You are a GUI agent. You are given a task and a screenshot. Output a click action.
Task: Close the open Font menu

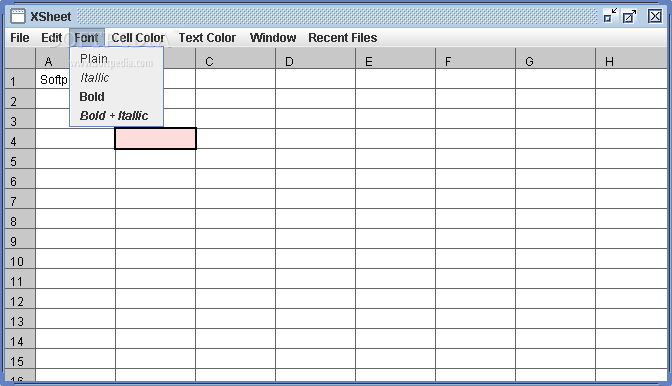[x=87, y=38]
